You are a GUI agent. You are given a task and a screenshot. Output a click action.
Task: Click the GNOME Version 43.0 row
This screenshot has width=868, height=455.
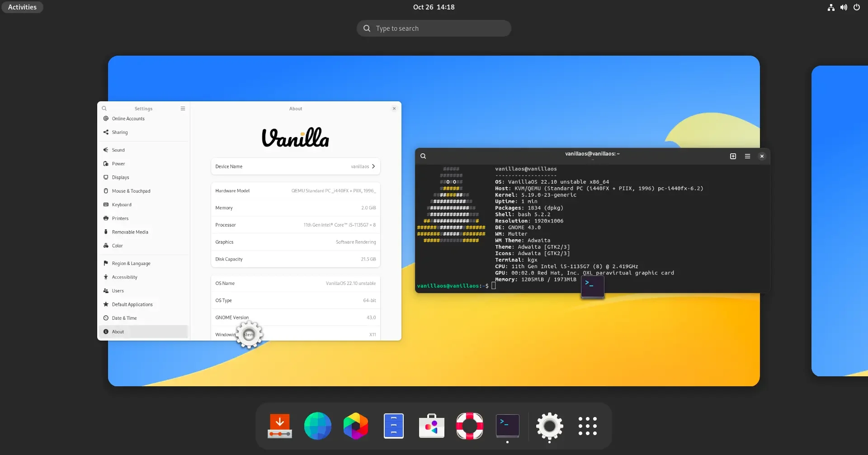[x=296, y=318]
